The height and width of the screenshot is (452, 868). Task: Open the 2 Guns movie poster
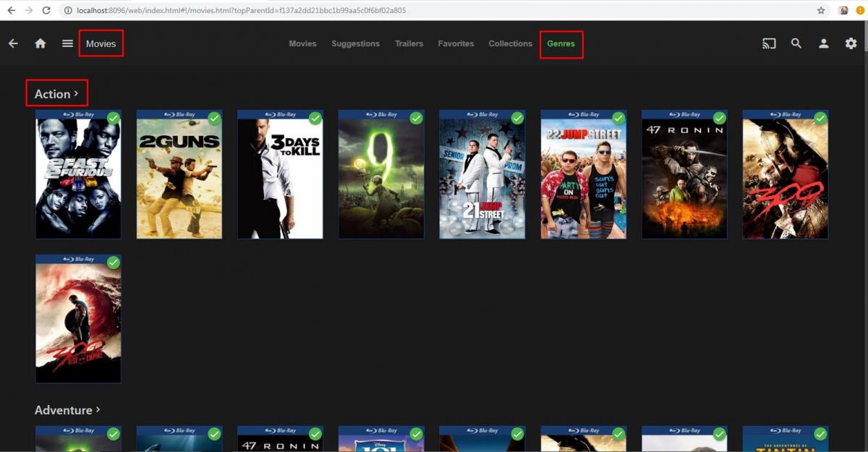click(179, 174)
